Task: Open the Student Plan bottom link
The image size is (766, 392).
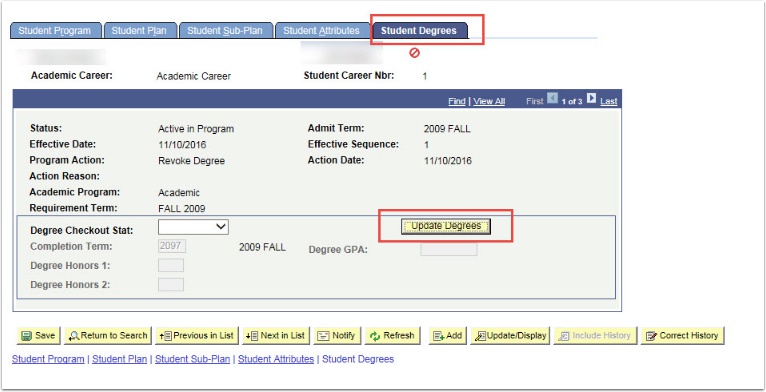Action: 120,359
